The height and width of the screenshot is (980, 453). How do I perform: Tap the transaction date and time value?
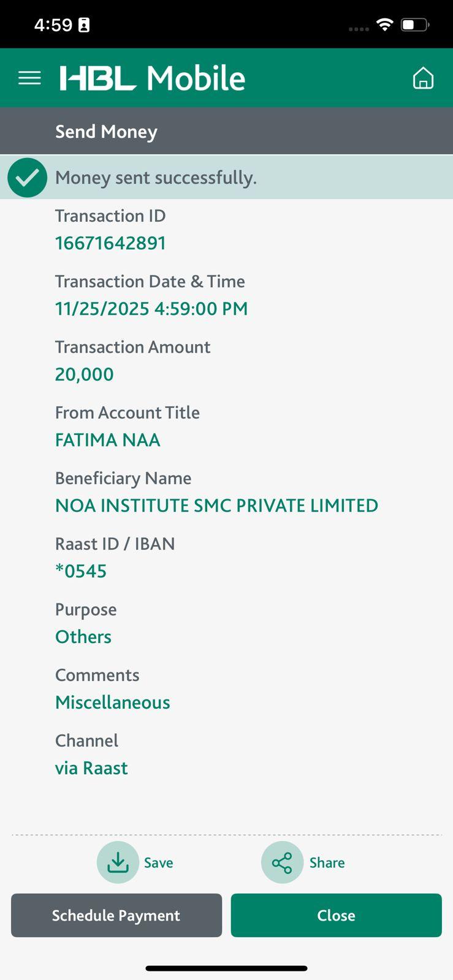[151, 309]
